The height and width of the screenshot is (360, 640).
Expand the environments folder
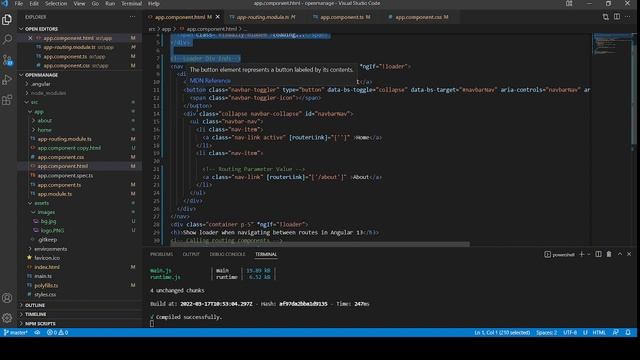pos(50,249)
